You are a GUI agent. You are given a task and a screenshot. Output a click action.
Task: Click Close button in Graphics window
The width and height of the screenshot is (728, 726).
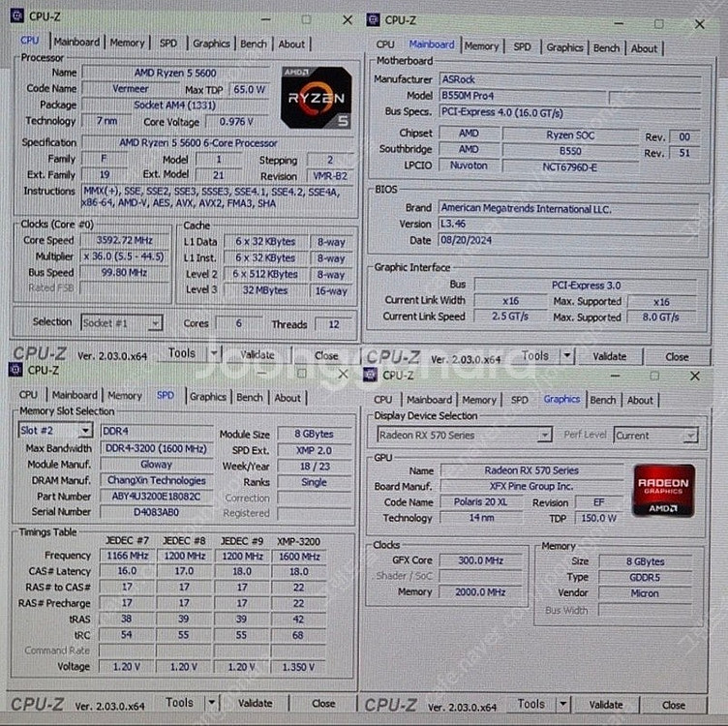(674, 705)
